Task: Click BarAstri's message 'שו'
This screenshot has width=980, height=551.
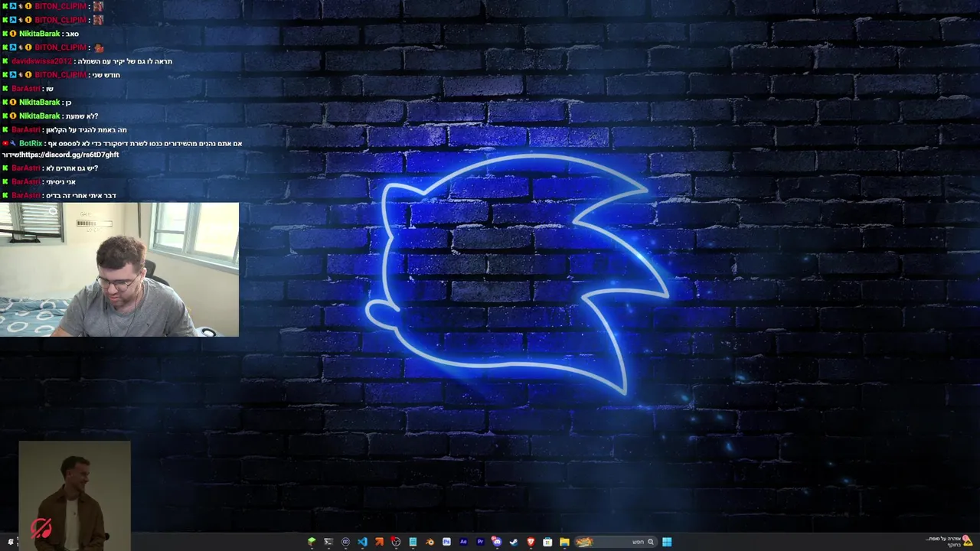Action: 50,89
